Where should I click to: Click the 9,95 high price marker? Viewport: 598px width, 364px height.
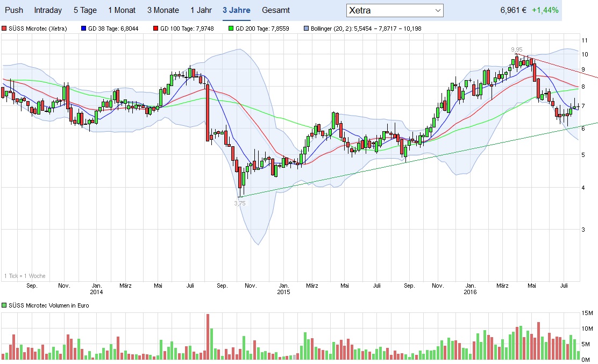(x=516, y=49)
